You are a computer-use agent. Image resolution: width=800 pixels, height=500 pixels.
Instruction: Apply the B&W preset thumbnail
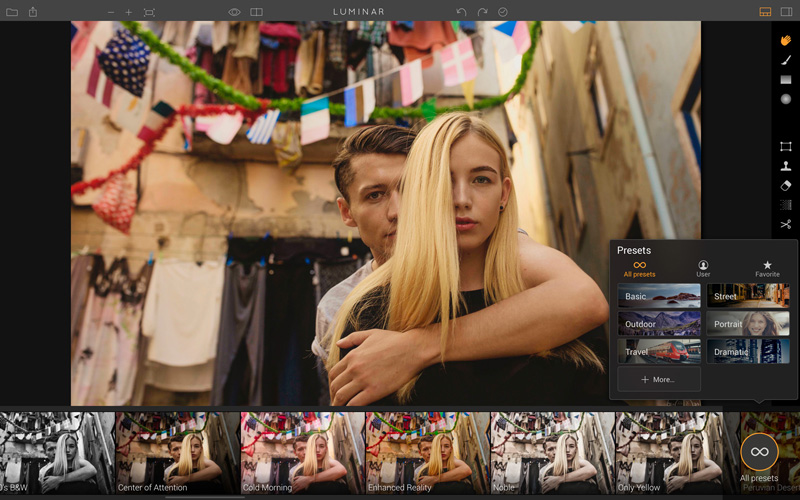(x=57, y=453)
